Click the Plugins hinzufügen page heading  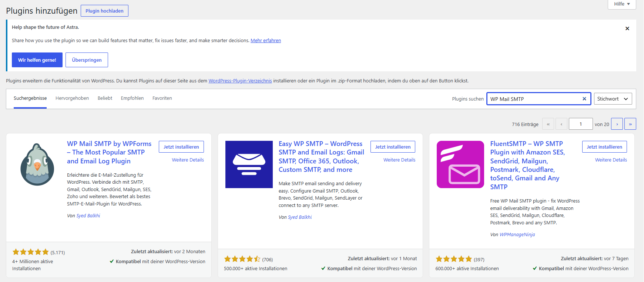tap(41, 11)
